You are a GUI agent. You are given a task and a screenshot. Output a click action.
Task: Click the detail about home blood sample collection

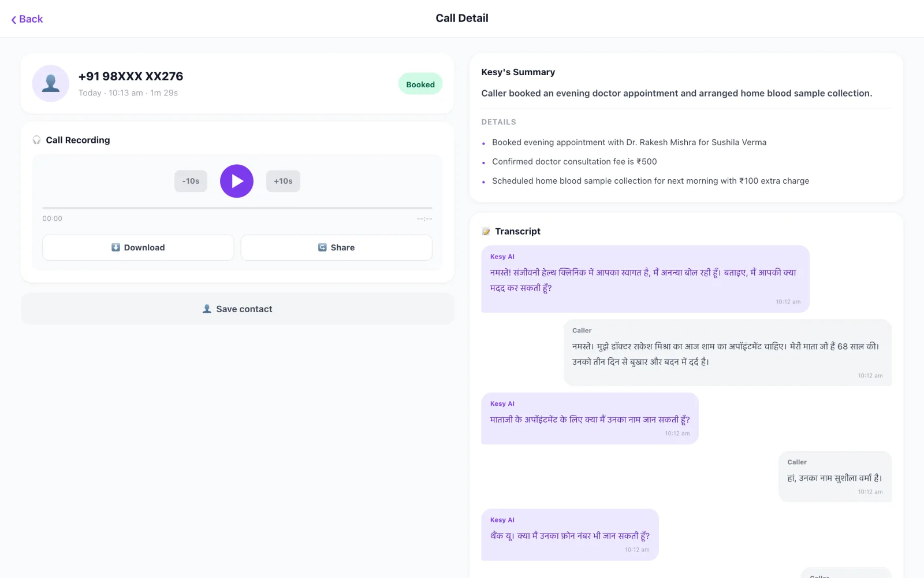point(651,181)
